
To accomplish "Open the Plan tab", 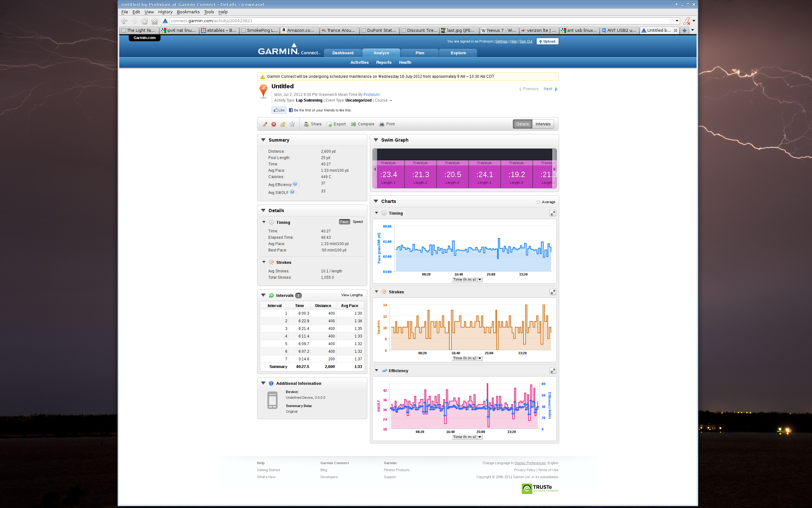I will tap(419, 53).
